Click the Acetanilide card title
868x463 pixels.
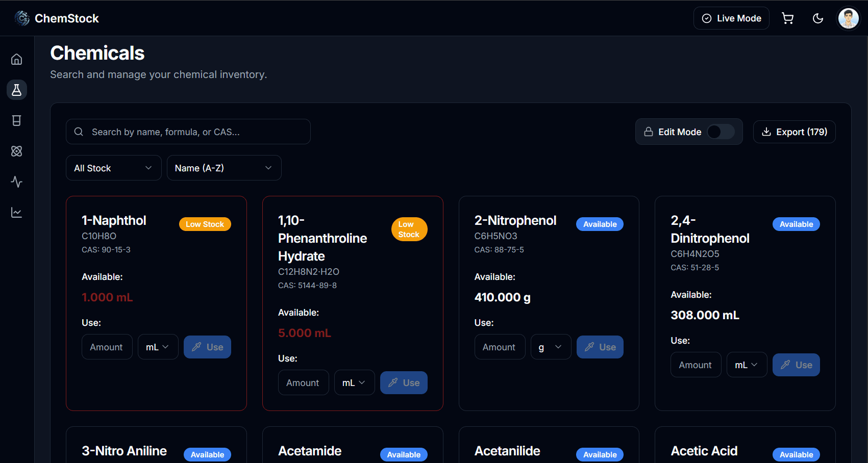pyautogui.click(x=507, y=451)
